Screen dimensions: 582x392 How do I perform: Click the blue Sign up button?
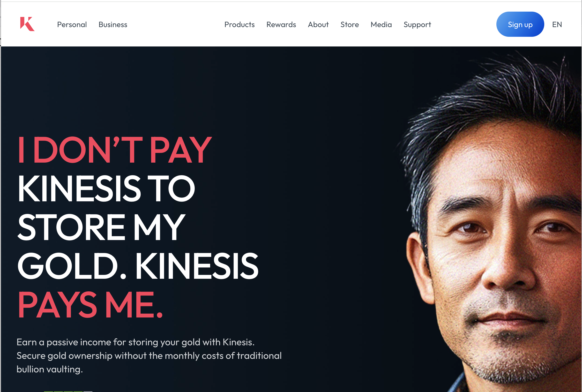click(x=520, y=24)
